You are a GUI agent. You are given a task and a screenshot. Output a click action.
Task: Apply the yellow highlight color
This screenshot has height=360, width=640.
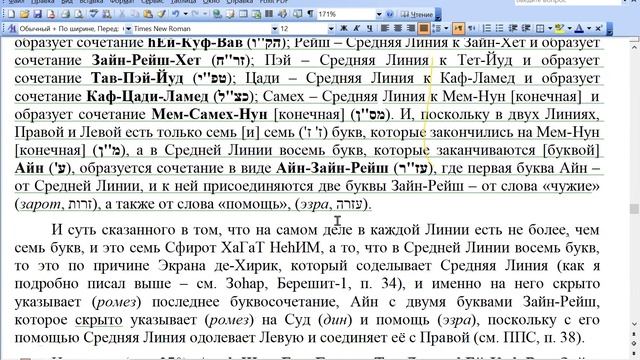559,28
